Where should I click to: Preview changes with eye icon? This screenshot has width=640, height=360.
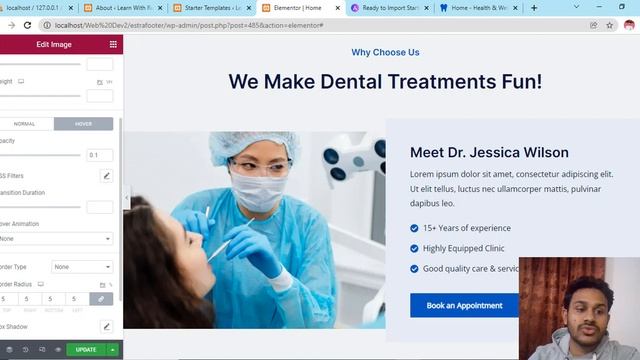(58, 350)
